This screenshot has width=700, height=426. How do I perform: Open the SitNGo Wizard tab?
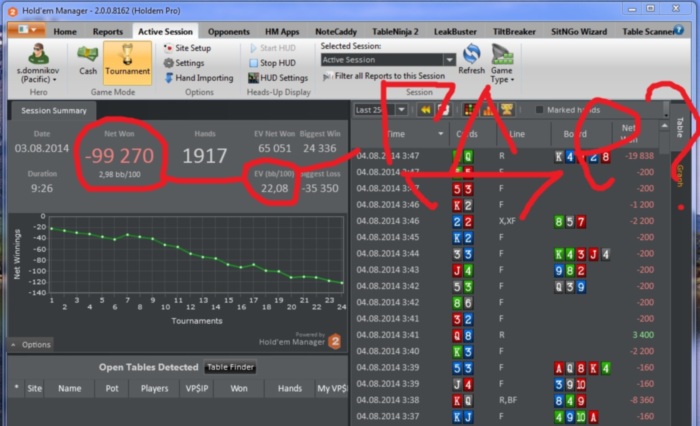coord(579,32)
